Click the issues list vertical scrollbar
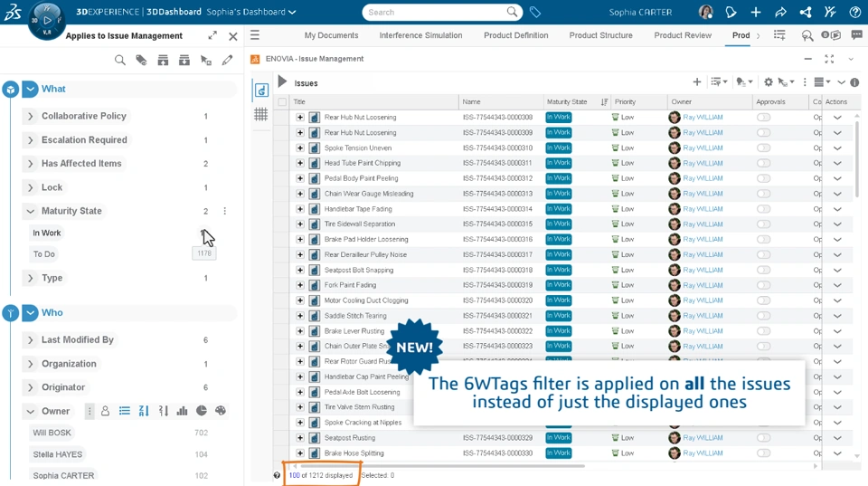This screenshot has width=868, height=486. 857,159
